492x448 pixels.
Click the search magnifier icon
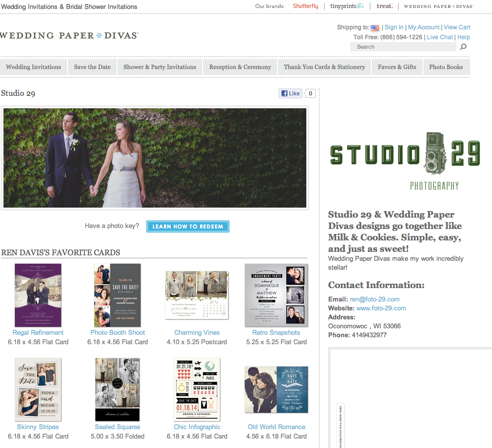(463, 47)
